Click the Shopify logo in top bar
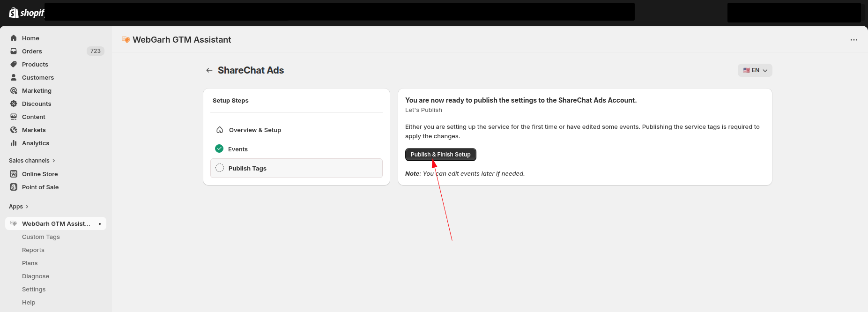Viewport: 868px width, 312px height. [27, 13]
